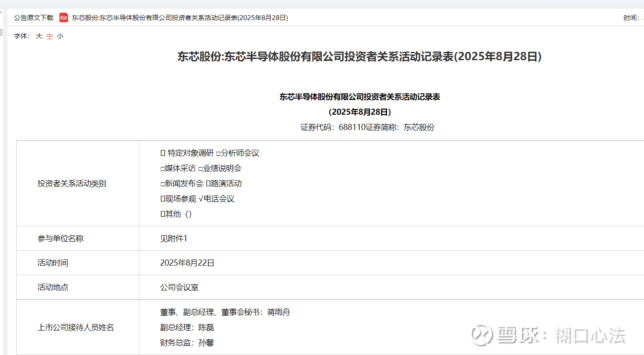Click the 公司会议室 cell
Image resolution: width=644 pixels, height=355 pixels.
(179, 287)
